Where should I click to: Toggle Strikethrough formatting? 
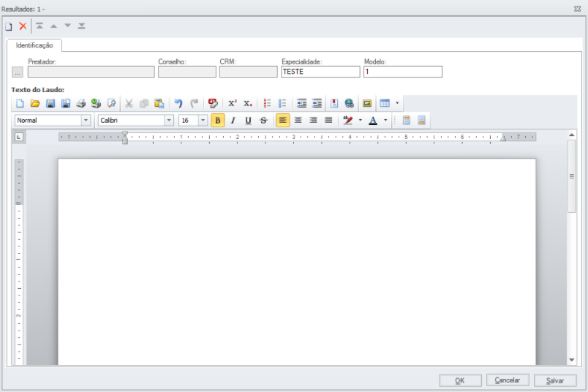coord(263,121)
